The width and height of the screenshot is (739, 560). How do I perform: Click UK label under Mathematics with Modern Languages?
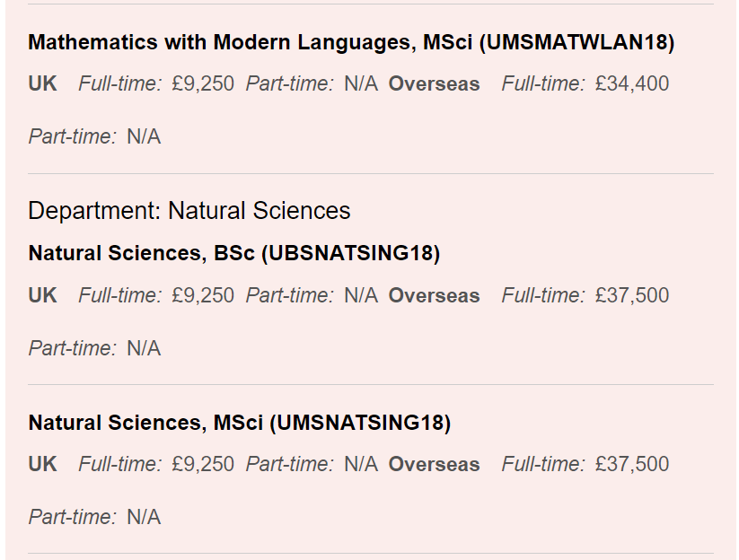[x=42, y=83]
